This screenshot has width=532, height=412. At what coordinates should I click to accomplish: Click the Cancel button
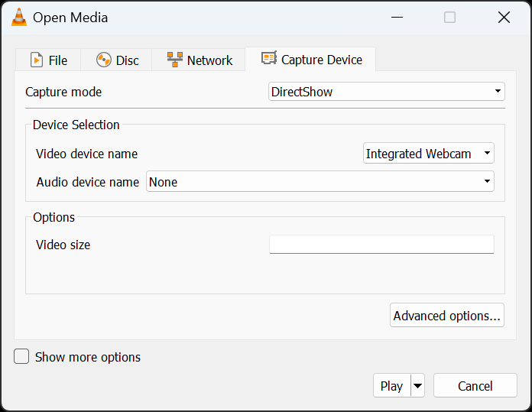point(475,385)
